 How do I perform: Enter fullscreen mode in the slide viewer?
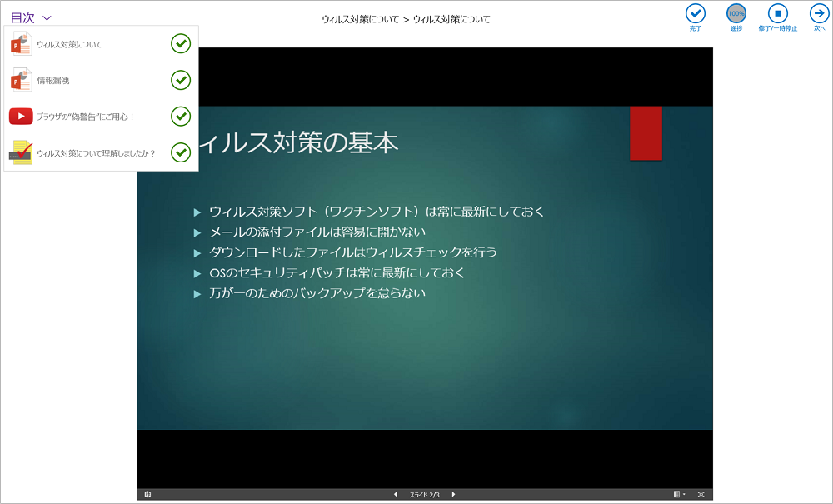pyautogui.click(x=701, y=495)
